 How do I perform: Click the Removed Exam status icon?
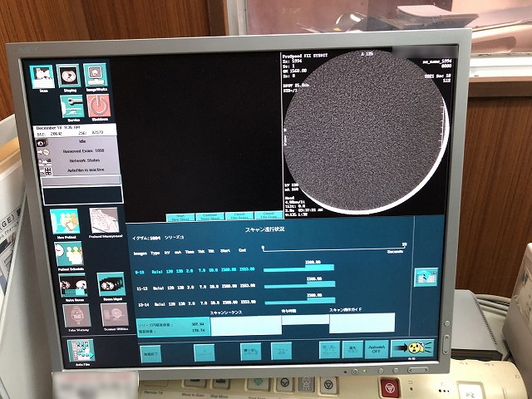coord(43,153)
